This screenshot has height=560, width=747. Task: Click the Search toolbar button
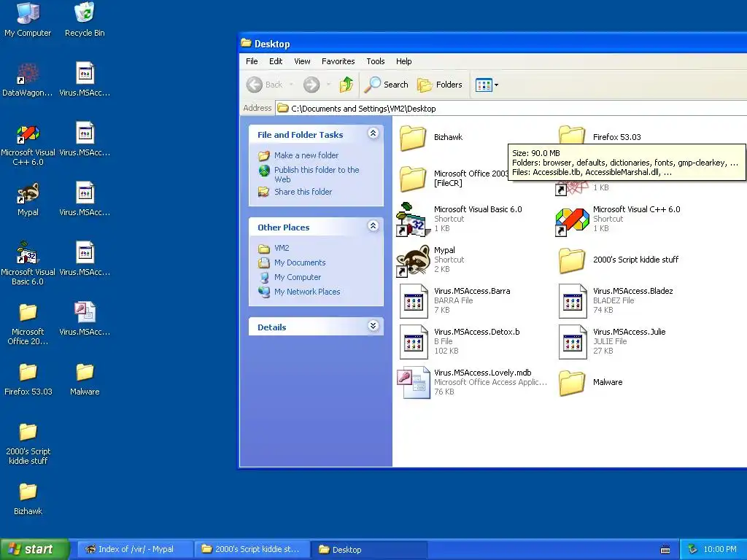387,85
